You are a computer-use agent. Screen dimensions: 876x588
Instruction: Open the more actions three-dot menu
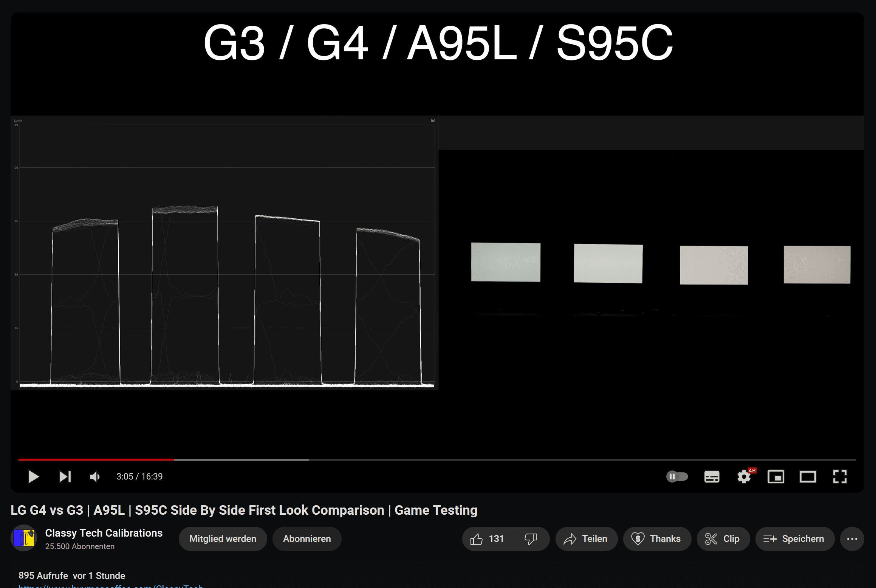click(852, 538)
